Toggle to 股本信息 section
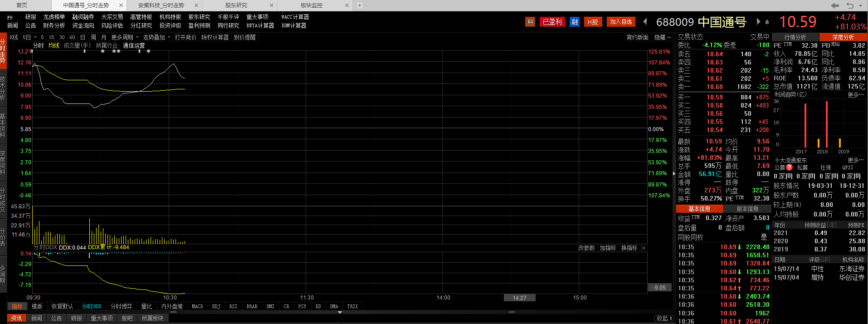This screenshot has height=324, width=868. pos(747,209)
